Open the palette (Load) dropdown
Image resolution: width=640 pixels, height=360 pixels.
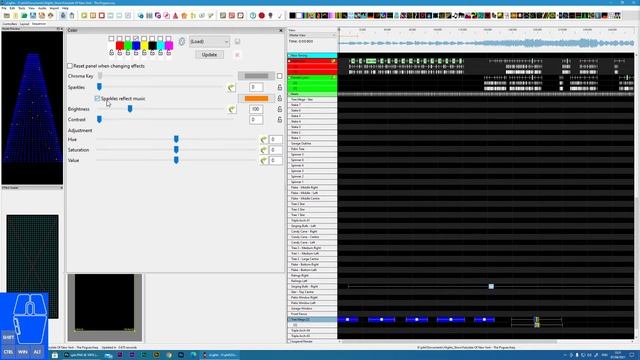pyautogui.click(x=209, y=42)
